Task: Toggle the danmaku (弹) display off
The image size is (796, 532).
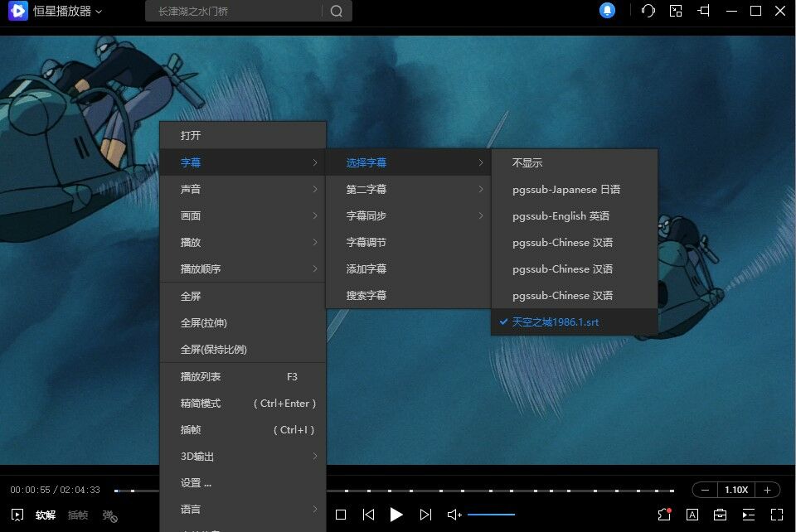Action: 109,515
